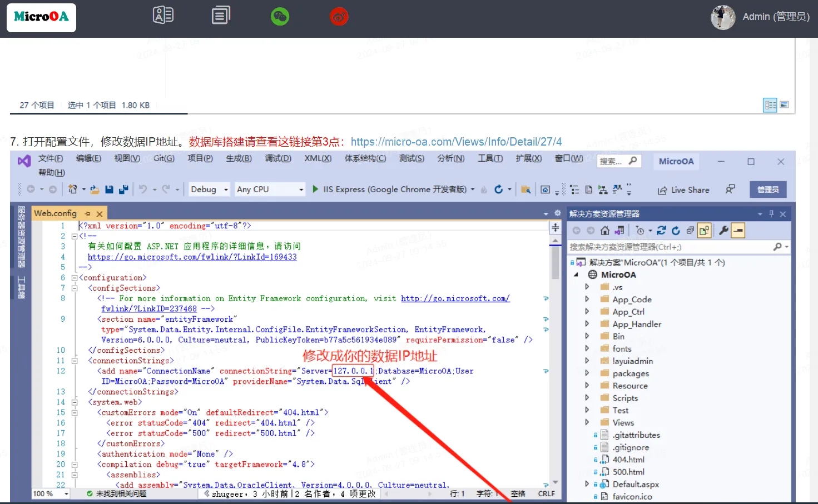Expand the Views folder
The image size is (818, 504).
587,422
